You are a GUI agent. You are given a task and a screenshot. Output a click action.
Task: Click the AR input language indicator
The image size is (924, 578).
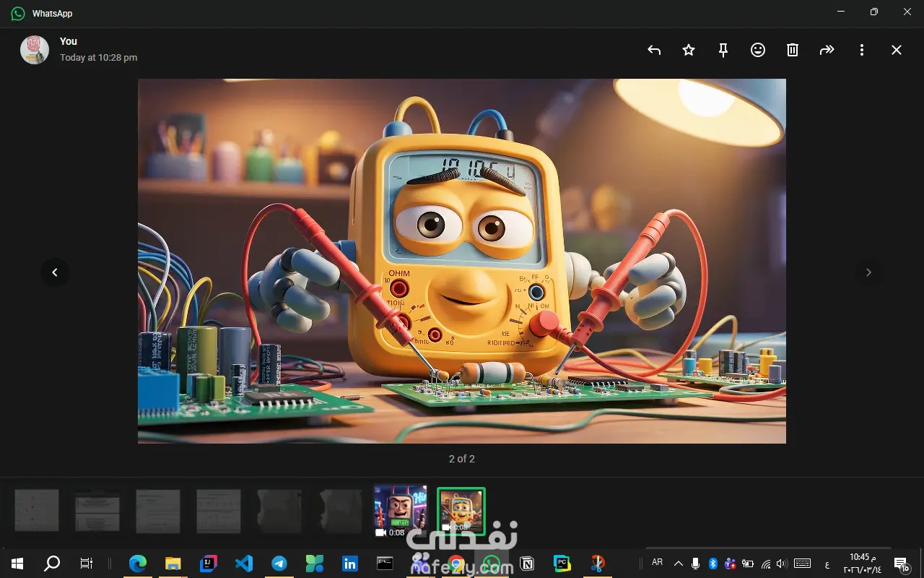pyautogui.click(x=657, y=563)
